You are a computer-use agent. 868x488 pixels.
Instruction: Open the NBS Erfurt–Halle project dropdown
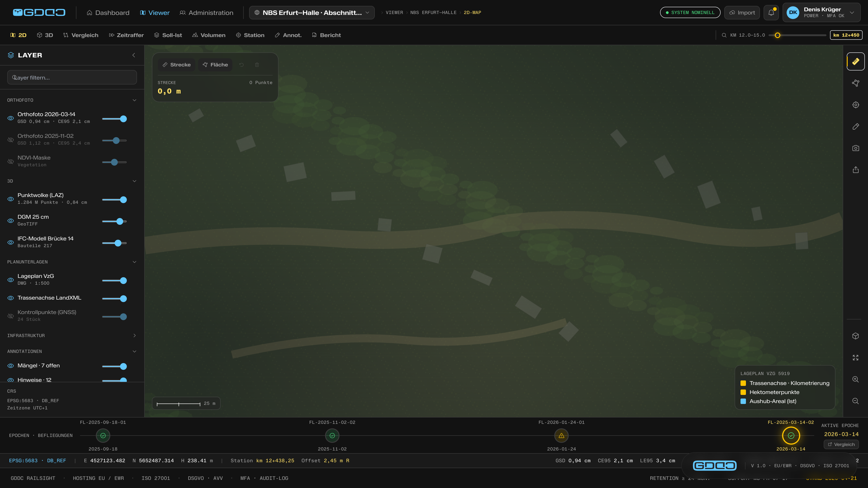(312, 12)
